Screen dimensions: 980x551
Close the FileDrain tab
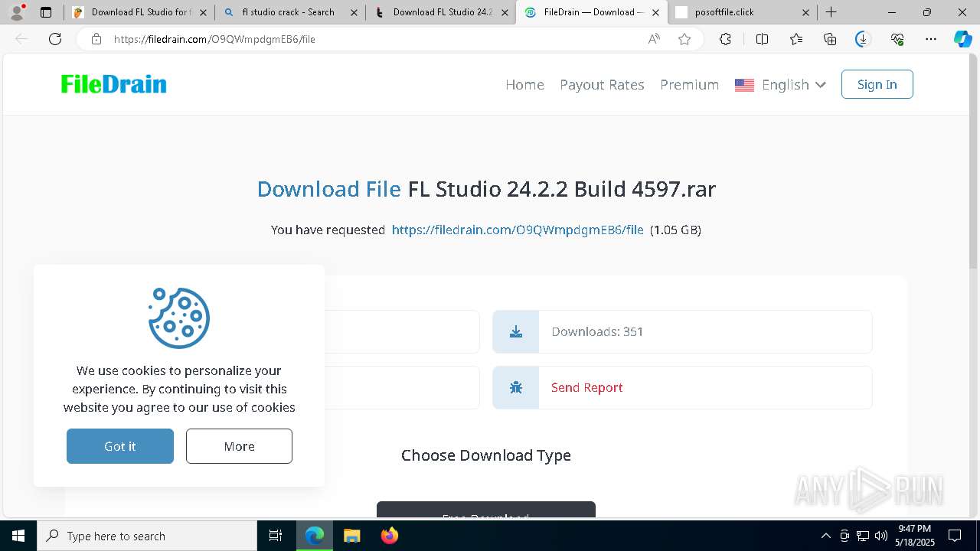(655, 12)
